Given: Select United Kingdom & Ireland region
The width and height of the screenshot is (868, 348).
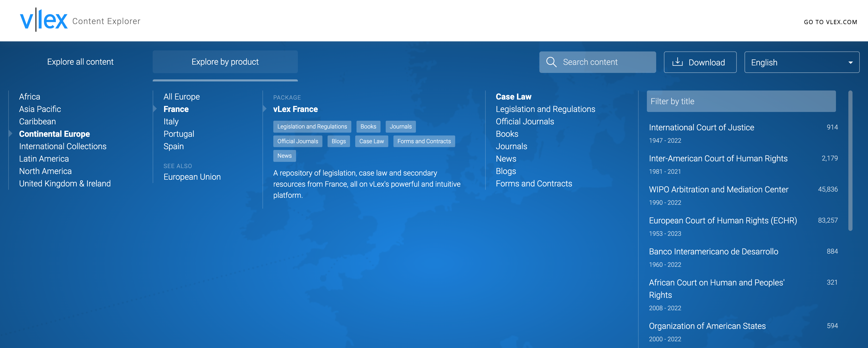Looking at the screenshot, I should pos(65,184).
